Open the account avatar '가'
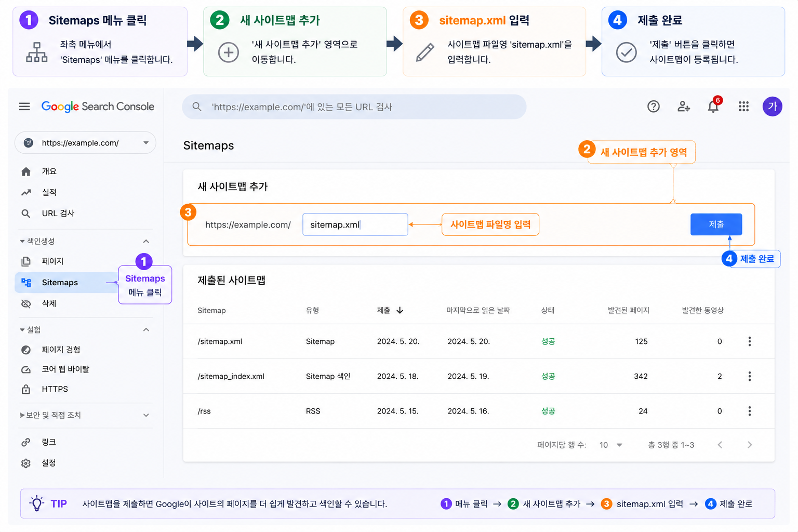 point(773,107)
